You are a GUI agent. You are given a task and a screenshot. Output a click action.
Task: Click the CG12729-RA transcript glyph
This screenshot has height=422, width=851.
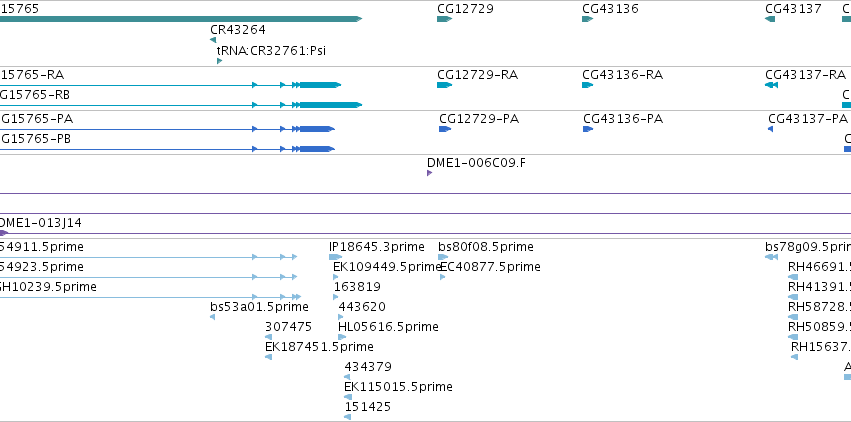click(x=444, y=85)
